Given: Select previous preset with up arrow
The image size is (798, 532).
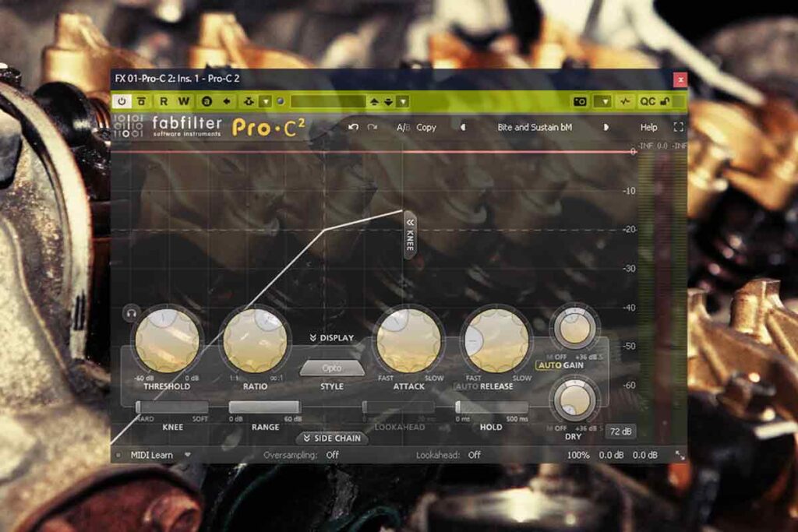Looking at the screenshot, I should (375, 102).
